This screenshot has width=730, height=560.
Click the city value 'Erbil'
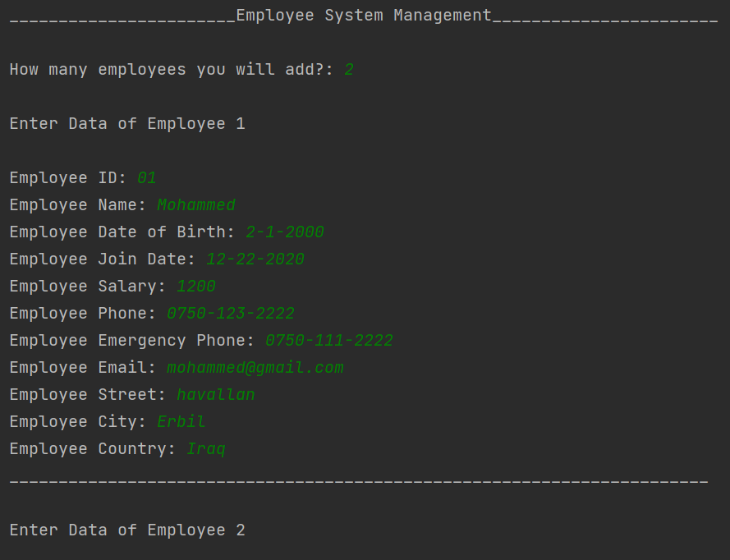click(181, 421)
